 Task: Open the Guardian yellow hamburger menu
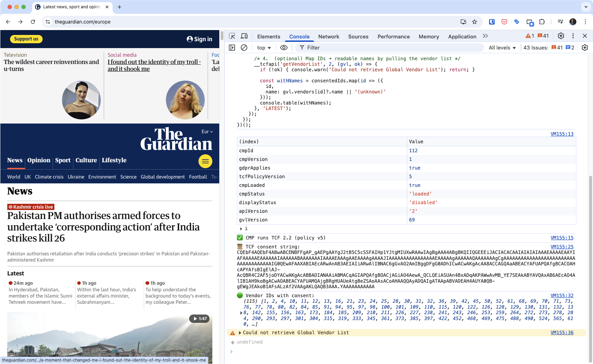tap(205, 161)
